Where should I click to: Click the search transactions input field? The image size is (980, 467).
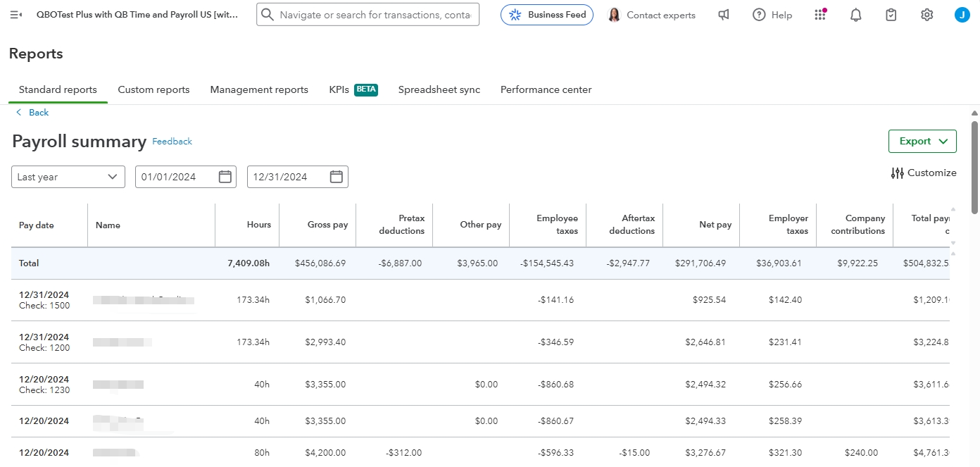[376, 15]
